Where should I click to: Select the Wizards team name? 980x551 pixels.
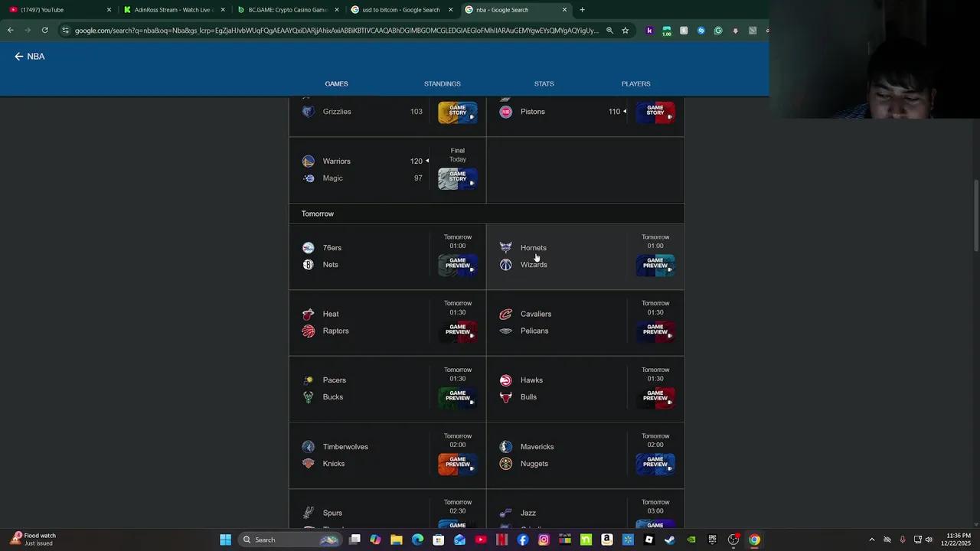point(534,265)
